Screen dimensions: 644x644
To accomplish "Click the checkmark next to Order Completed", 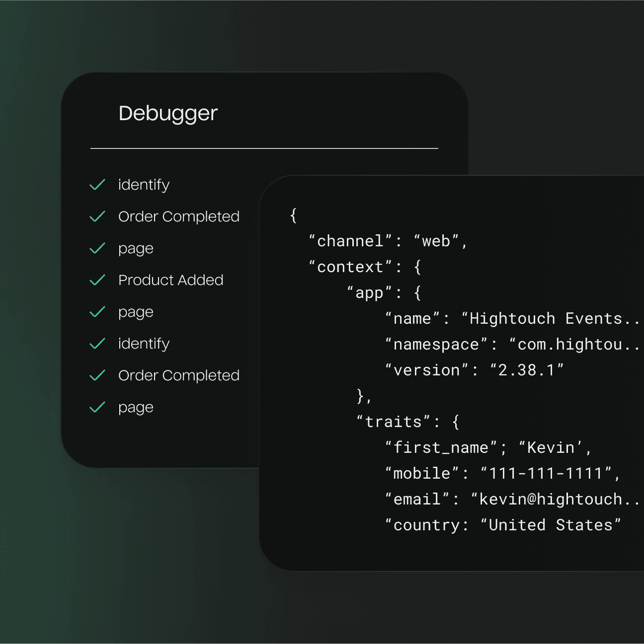I will click(98, 216).
